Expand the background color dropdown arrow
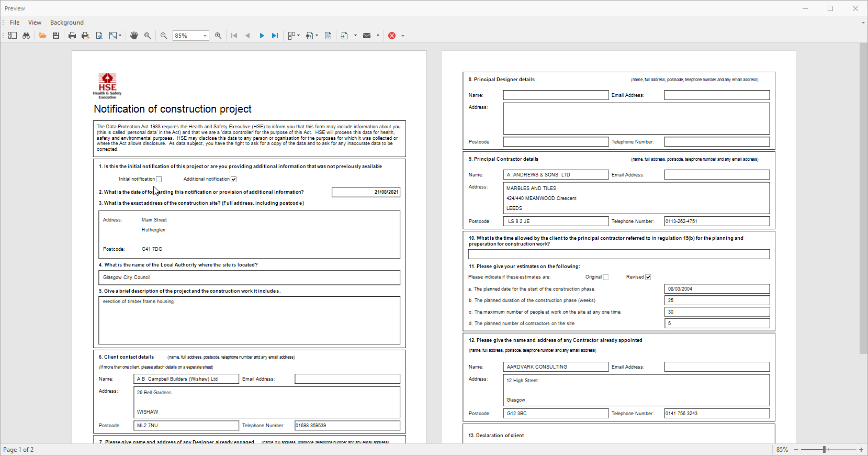This screenshot has height=456, width=868. (x=317, y=36)
